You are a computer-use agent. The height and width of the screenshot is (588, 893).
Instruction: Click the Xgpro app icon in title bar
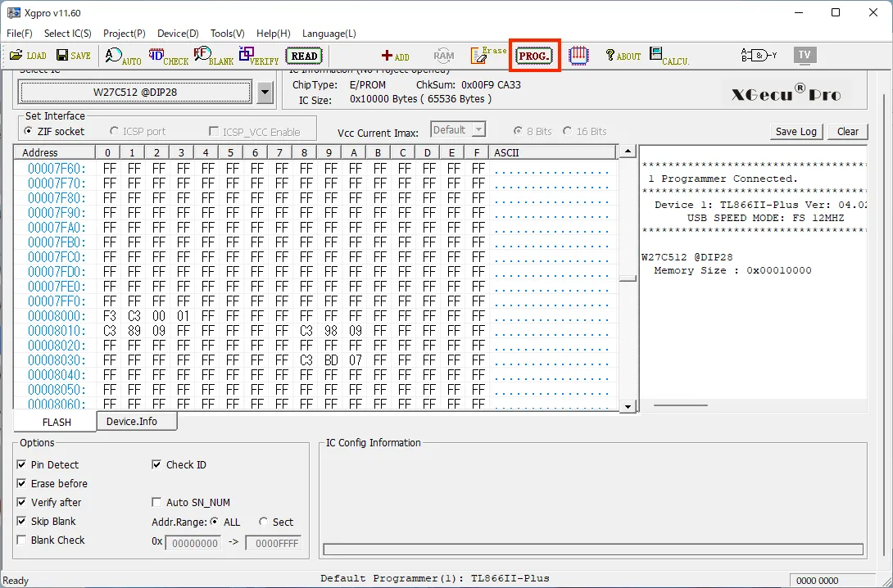click(13, 12)
